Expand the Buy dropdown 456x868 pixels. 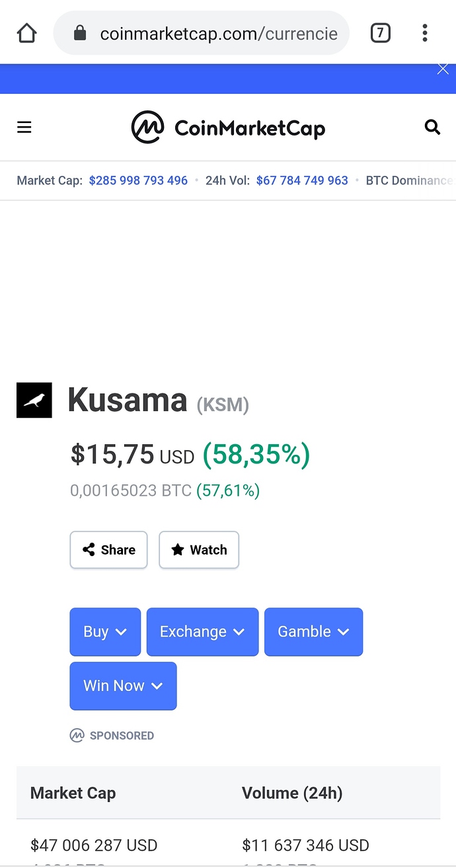pos(105,632)
